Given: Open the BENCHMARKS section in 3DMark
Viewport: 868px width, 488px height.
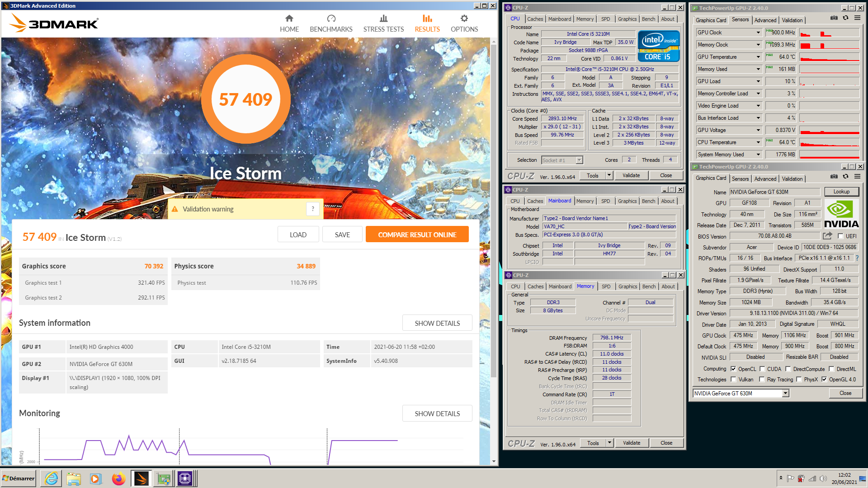Looking at the screenshot, I should pos(331,23).
